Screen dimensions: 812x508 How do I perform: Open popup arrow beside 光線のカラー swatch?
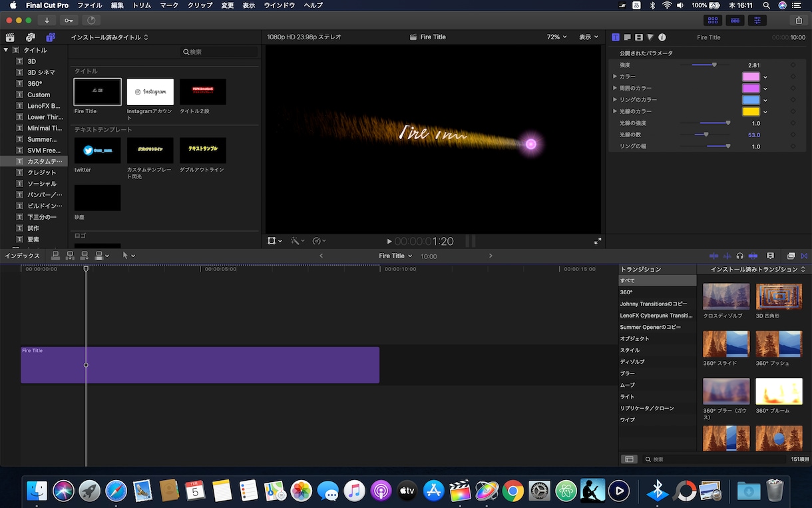pyautogui.click(x=765, y=112)
